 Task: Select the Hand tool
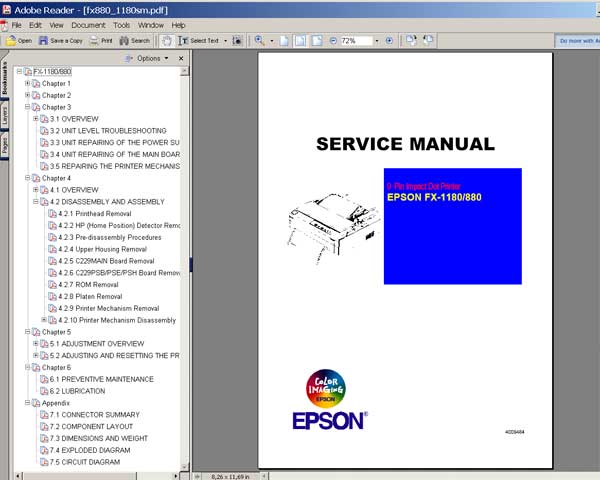tap(167, 41)
